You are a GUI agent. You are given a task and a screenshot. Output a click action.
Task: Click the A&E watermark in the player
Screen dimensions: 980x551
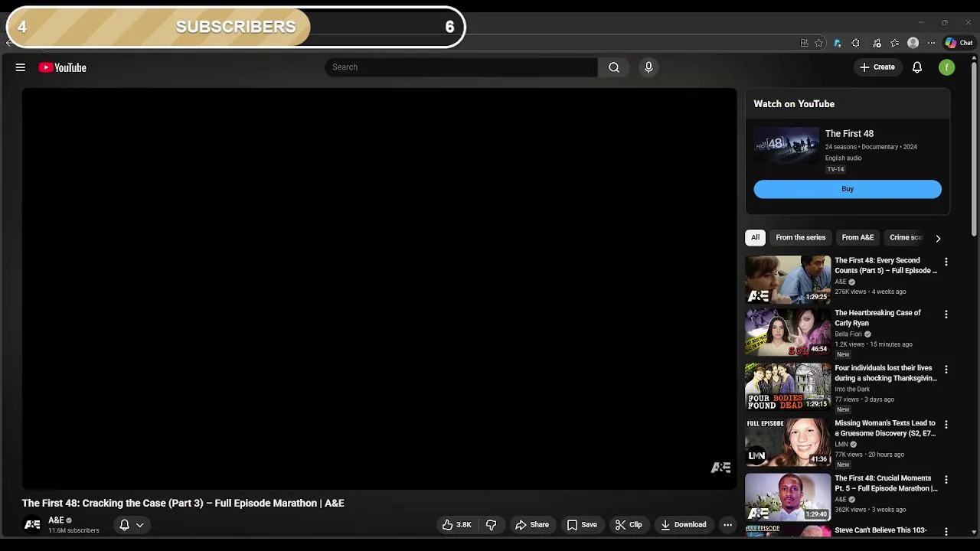click(720, 468)
